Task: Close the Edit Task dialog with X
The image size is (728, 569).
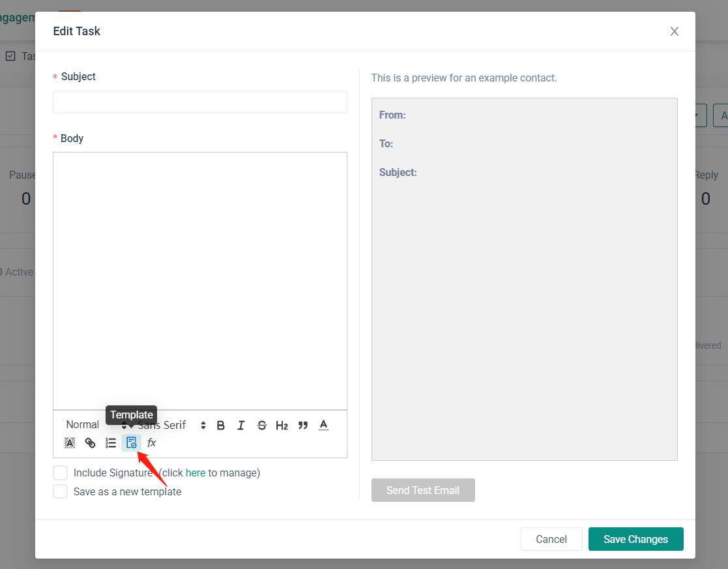Action: click(675, 31)
